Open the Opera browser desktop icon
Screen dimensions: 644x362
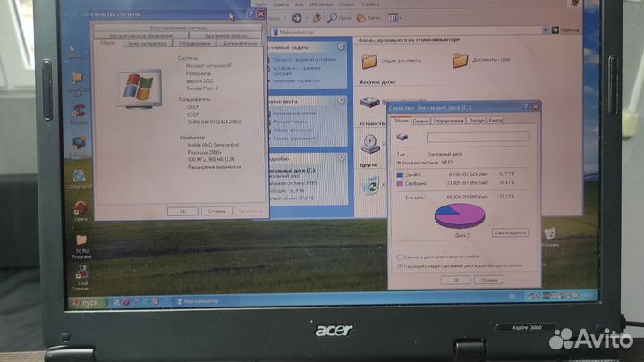tap(80, 209)
